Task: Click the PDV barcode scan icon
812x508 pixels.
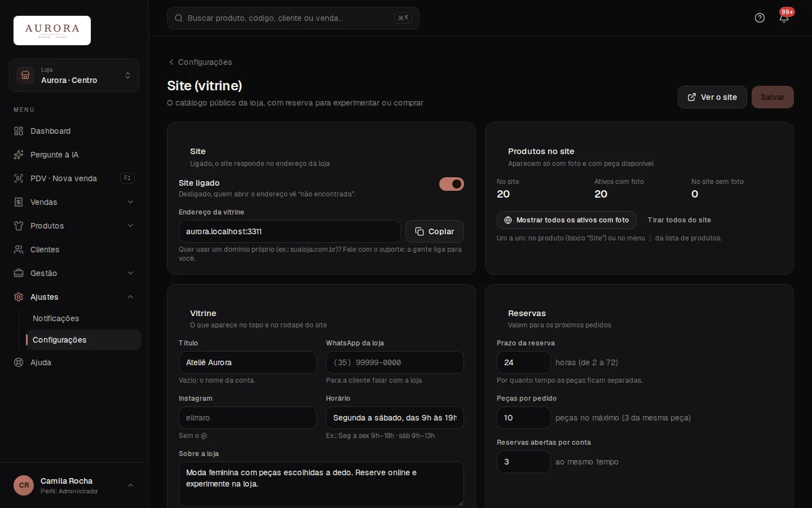Action: [19, 178]
